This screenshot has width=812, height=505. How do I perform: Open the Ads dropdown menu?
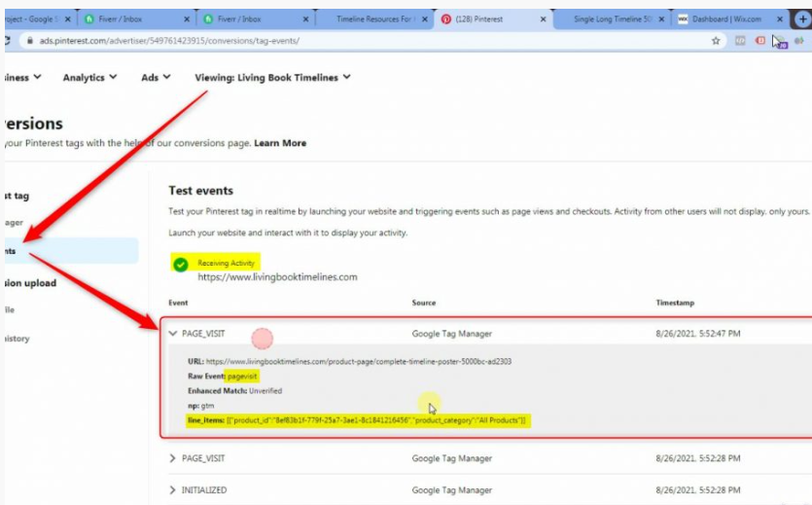point(156,77)
